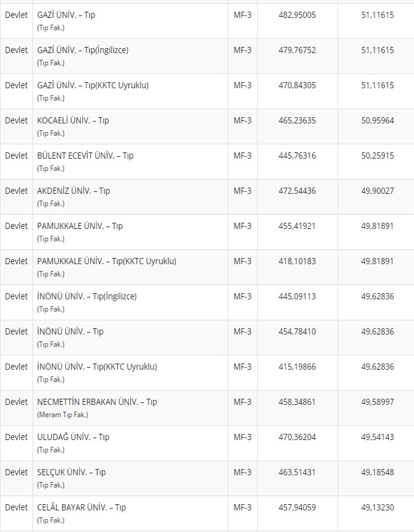The width and height of the screenshot is (414, 532).
Task: Open the KOCAELİ ÜNİV. – Tıp row
Action: 73,120
